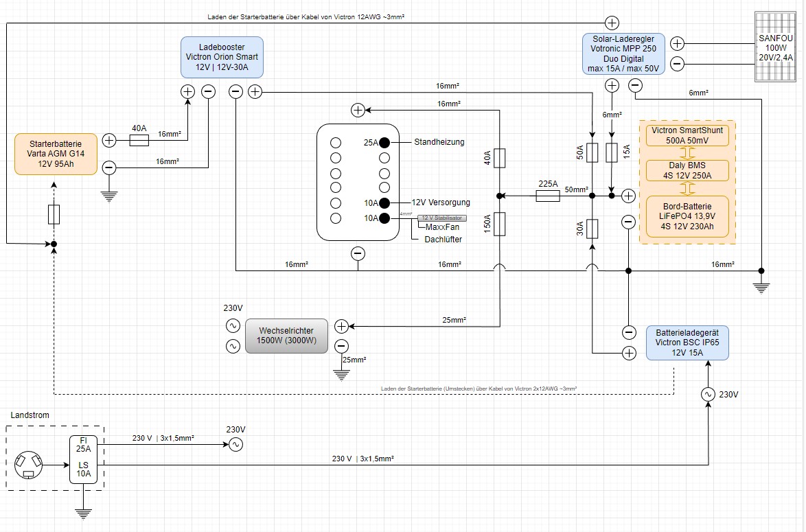Screen dimensions: 806x532
Task: Select the Solar-Laderegler Votronic MPP 250 box
Action: pos(623,54)
